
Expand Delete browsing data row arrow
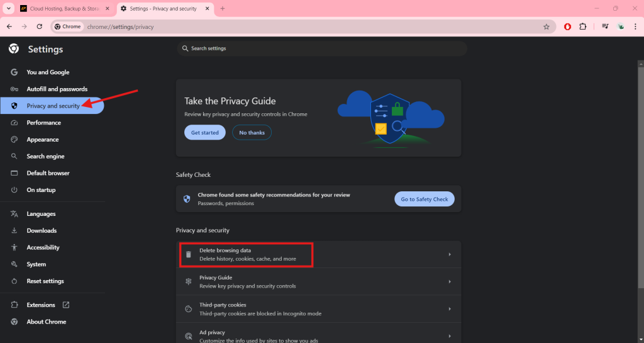click(450, 254)
